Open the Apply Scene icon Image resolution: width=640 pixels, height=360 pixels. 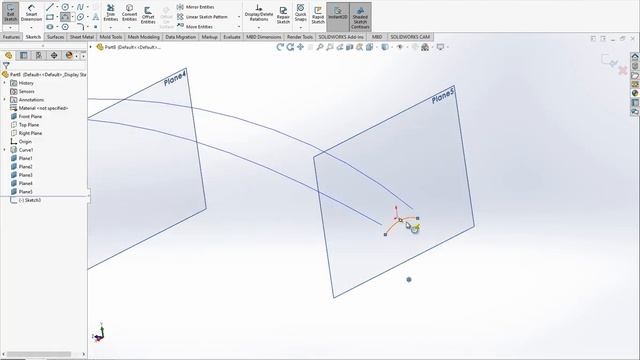click(x=425, y=47)
